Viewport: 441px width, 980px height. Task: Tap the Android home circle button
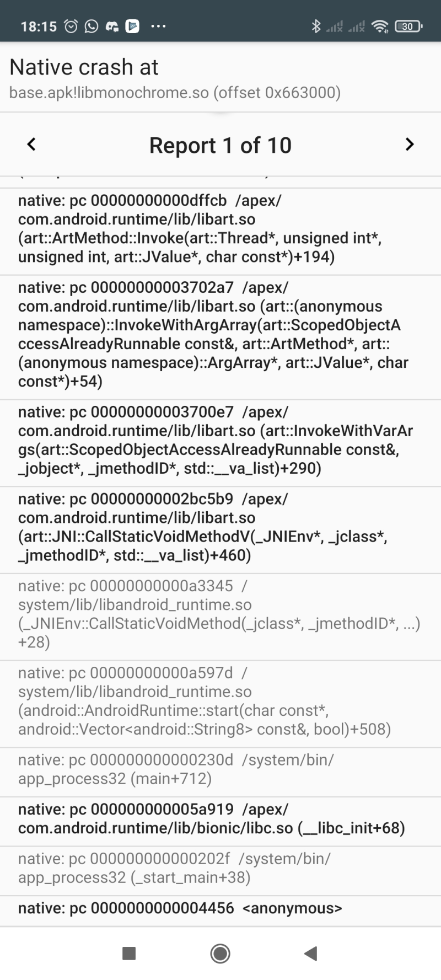tap(220, 953)
